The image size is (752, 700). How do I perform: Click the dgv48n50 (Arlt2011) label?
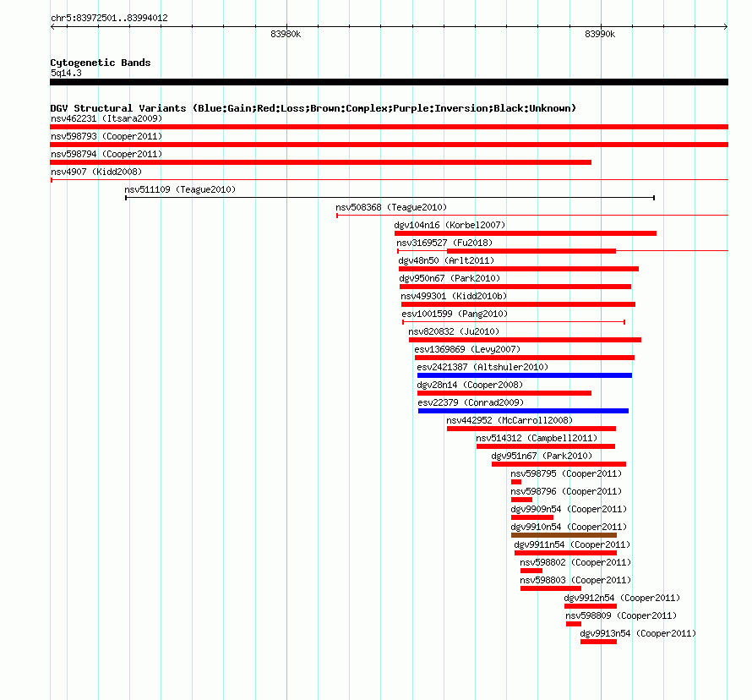[446, 260]
